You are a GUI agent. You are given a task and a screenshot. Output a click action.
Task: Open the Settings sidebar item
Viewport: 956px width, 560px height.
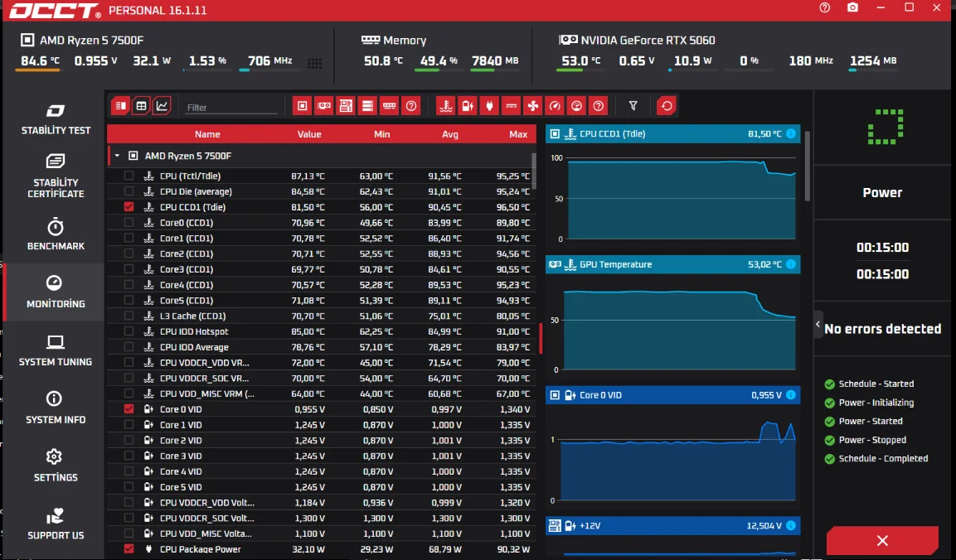(x=56, y=466)
